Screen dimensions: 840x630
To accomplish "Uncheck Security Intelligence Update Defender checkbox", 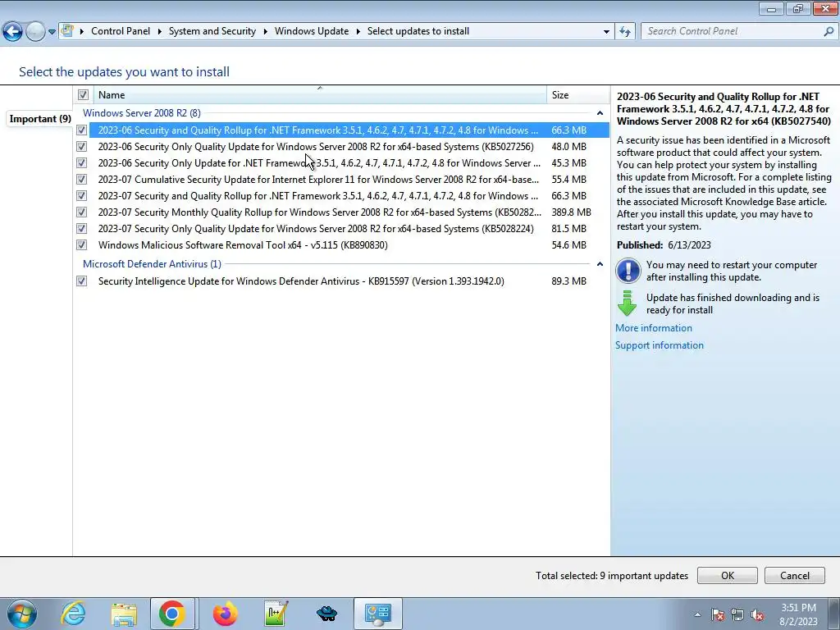I will 81,281.
